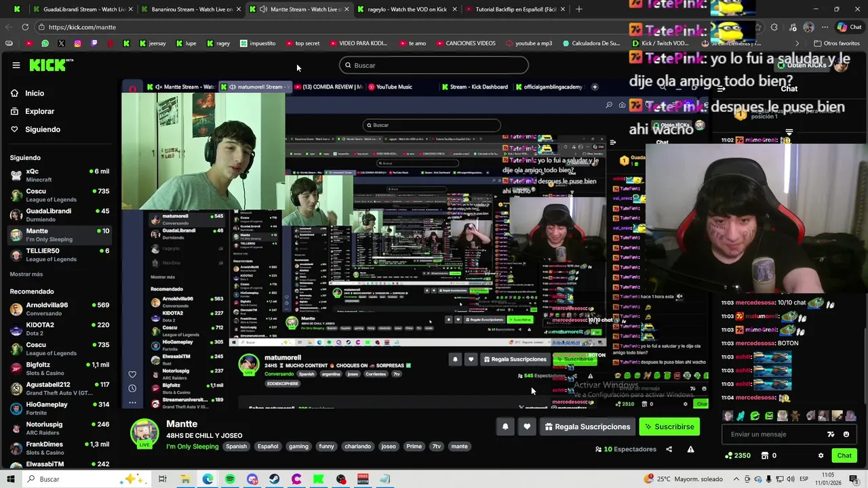Click the X (Twitter) bookmark icon
The width and height of the screenshot is (868, 488).
[61, 43]
